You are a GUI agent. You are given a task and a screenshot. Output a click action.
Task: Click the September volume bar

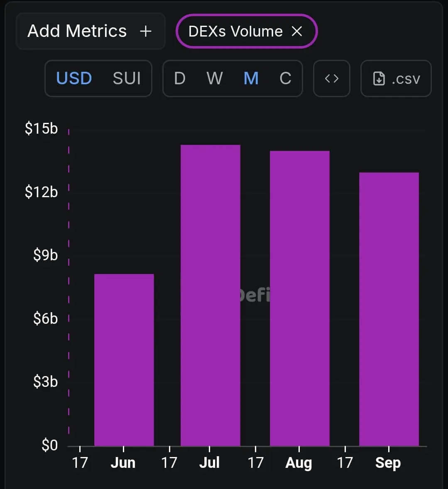coord(389,309)
